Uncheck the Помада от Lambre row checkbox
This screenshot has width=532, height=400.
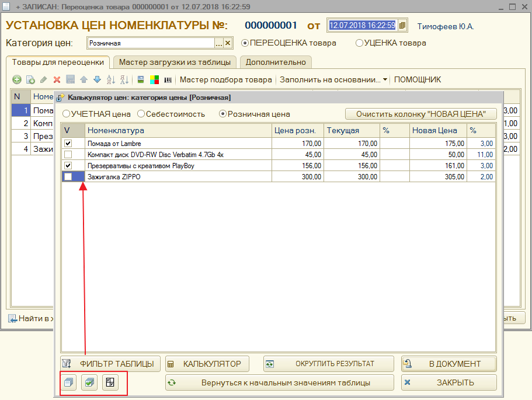pyautogui.click(x=68, y=144)
